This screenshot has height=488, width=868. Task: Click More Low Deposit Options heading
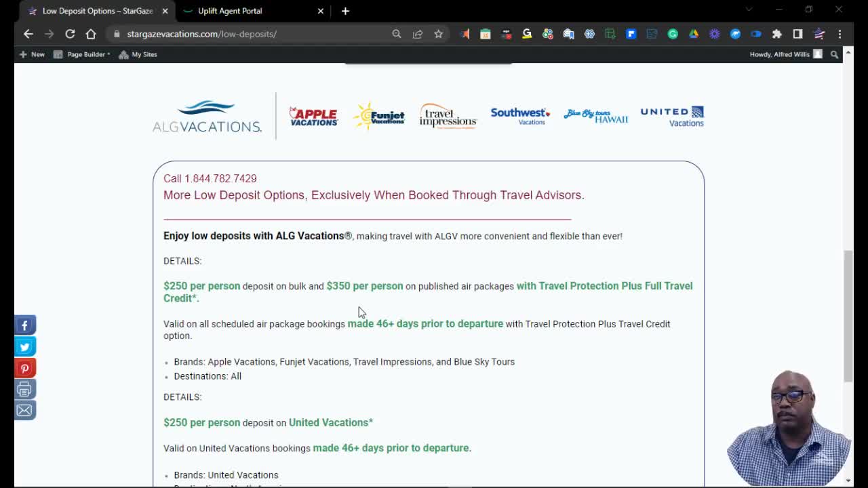(374, 195)
